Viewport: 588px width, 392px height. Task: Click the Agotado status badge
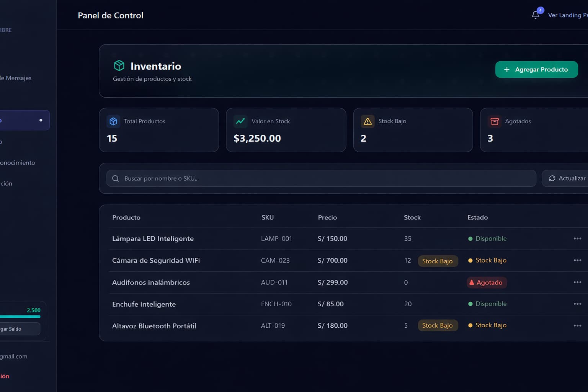487,283
